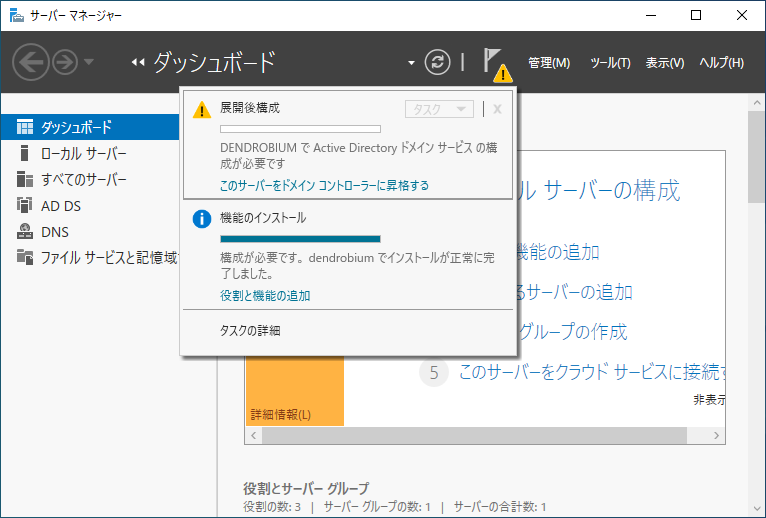Open dropdown arrow left of refresh icon
The height and width of the screenshot is (518, 766).
(x=411, y=63)
